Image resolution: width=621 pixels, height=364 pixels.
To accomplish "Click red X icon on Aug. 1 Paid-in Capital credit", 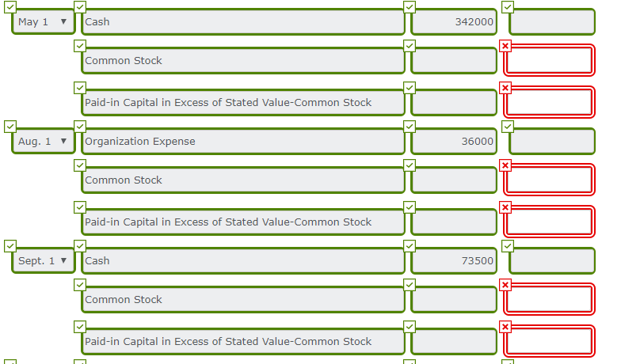I will [506, 207].
